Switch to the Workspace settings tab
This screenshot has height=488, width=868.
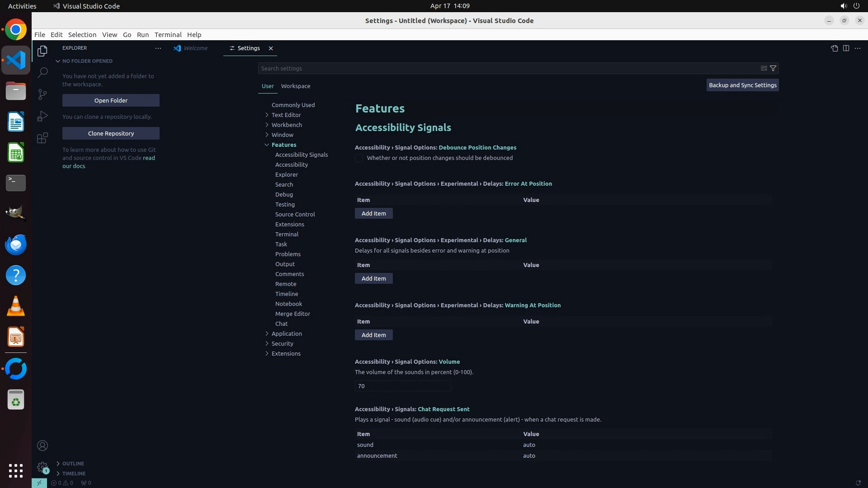tap(295, 86)
